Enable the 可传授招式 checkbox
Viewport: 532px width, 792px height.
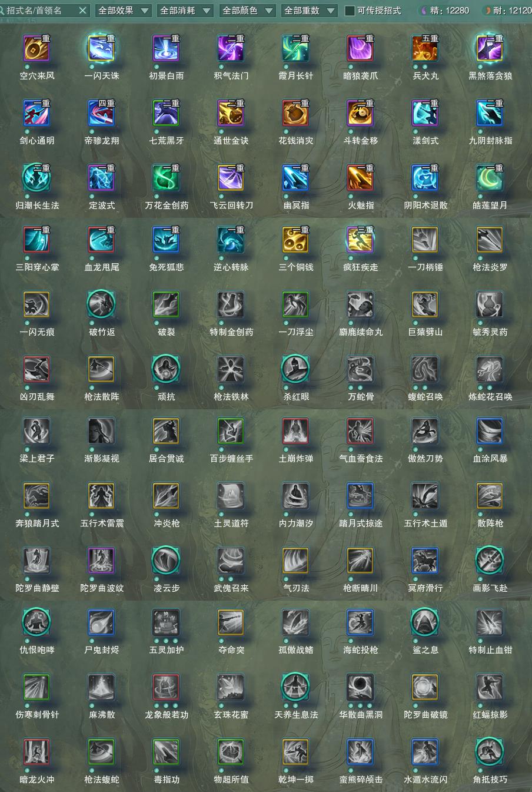(350, 10)
